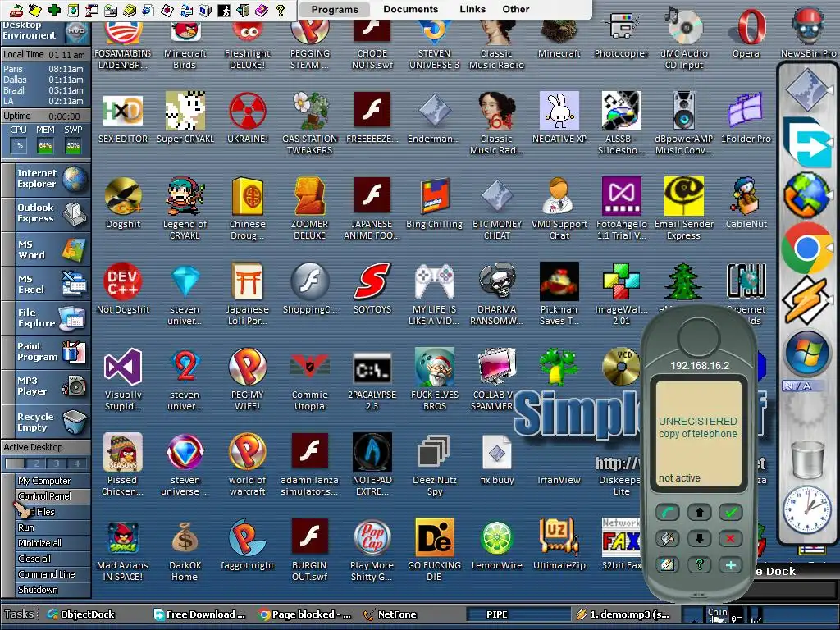Screen dimensions: 840x630
Task: Open the clock icon in the dock
Action: (807, 509)
